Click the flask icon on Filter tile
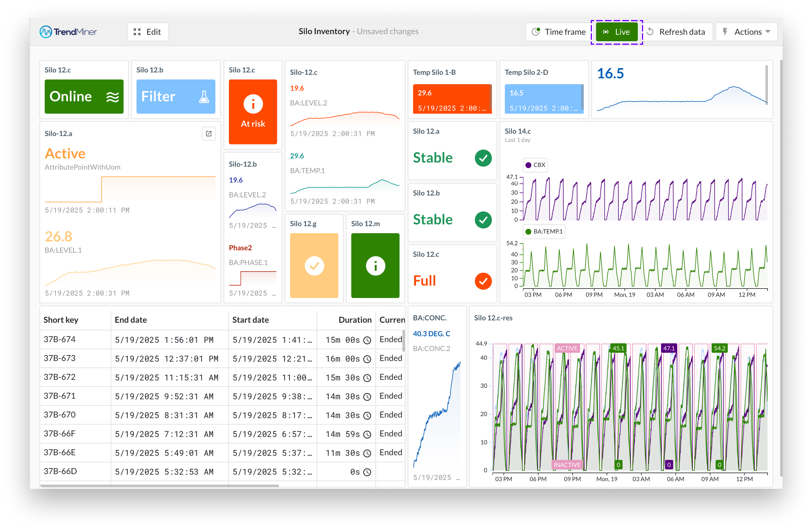This screenshot has height=530, width=812. point(204,97)
